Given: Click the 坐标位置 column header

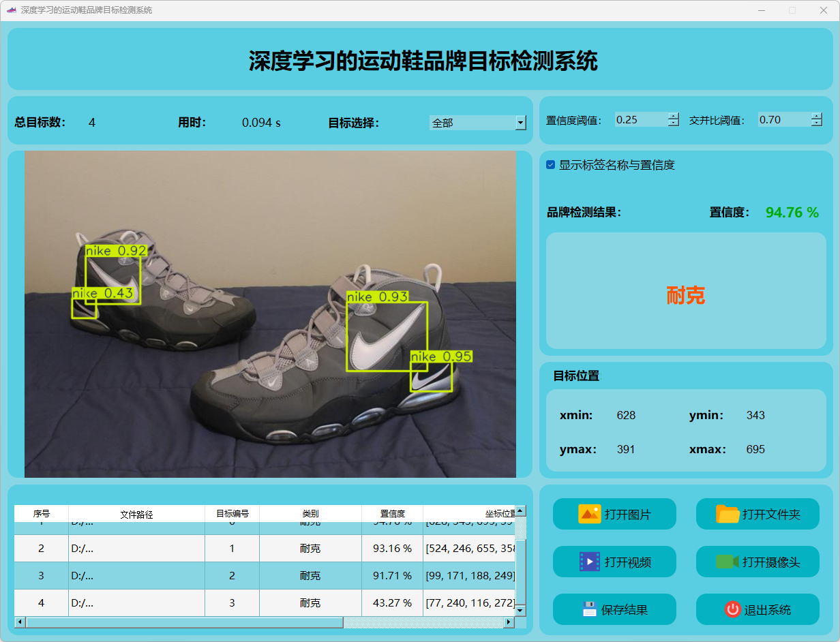Looking at the screenshot, I should click(469, 514).
